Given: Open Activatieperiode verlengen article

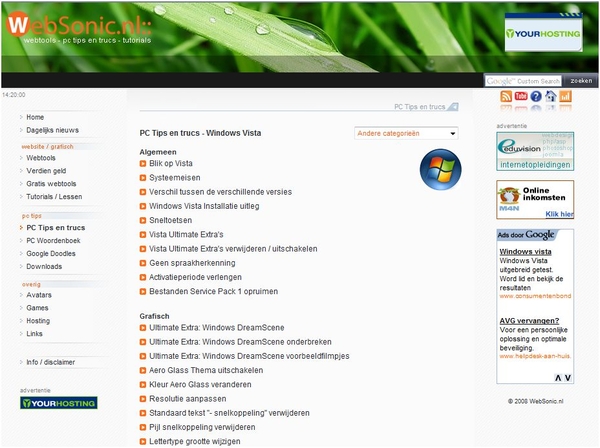Looking at the screenshot, I should 195,277.
